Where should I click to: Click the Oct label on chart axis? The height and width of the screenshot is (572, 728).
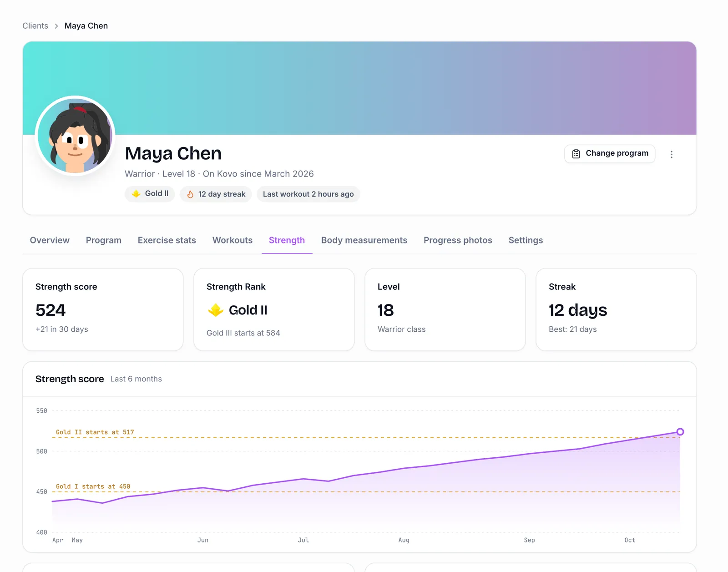pyautogui.click(x=630, y=540)
